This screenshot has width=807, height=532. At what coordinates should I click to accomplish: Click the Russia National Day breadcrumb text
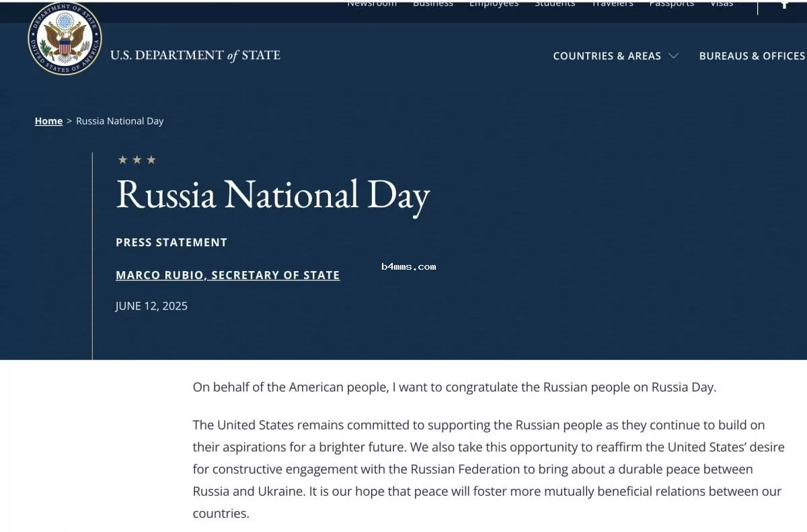120,121
